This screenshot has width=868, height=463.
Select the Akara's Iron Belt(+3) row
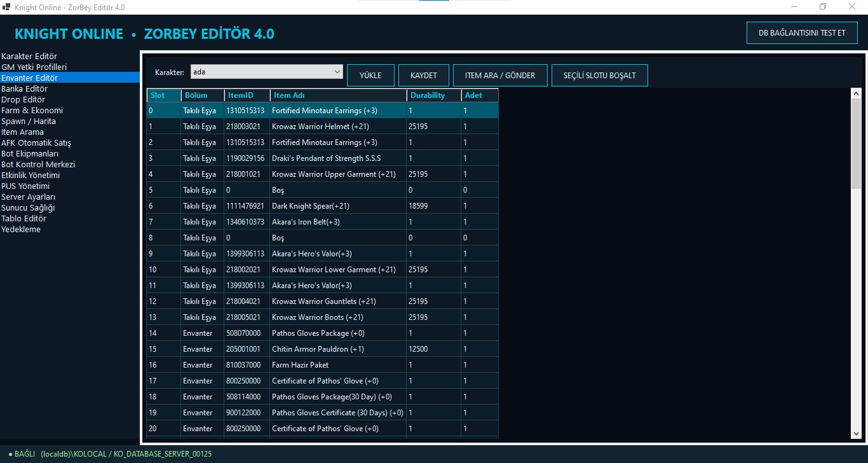(323, 222)
